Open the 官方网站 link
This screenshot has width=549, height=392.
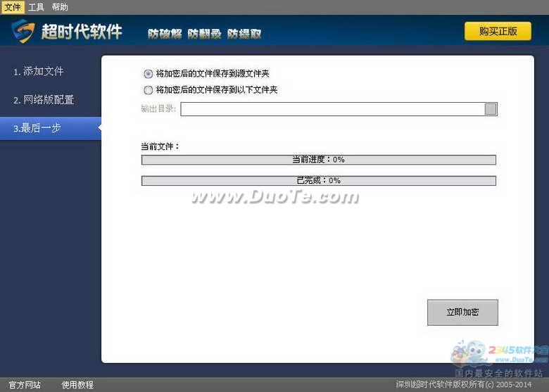pos(25,385)
